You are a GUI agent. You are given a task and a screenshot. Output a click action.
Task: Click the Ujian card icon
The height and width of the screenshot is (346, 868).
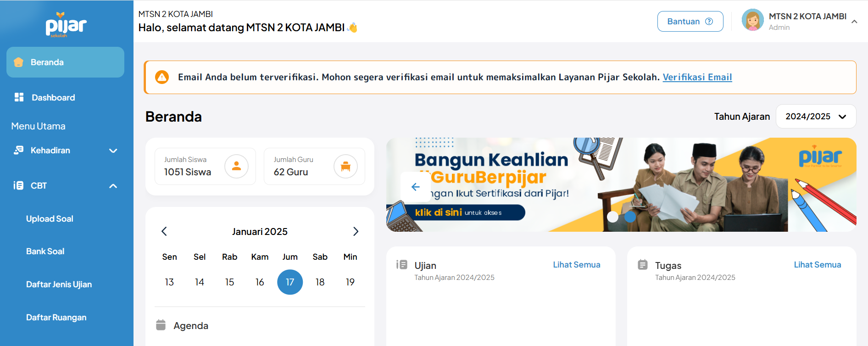(x=402, y=265)
